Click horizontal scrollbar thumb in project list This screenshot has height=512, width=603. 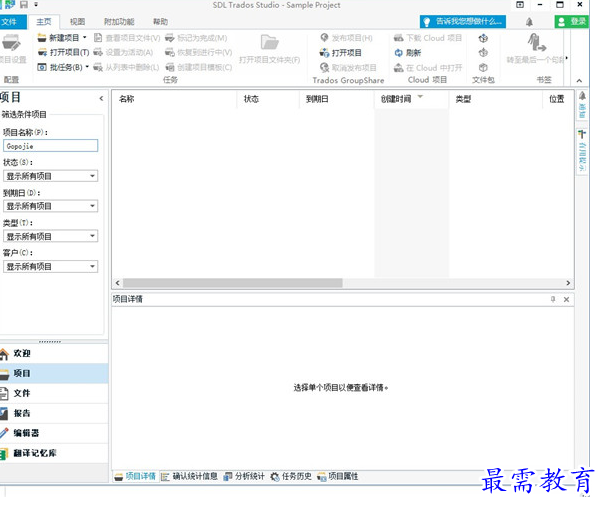(233, 283)
